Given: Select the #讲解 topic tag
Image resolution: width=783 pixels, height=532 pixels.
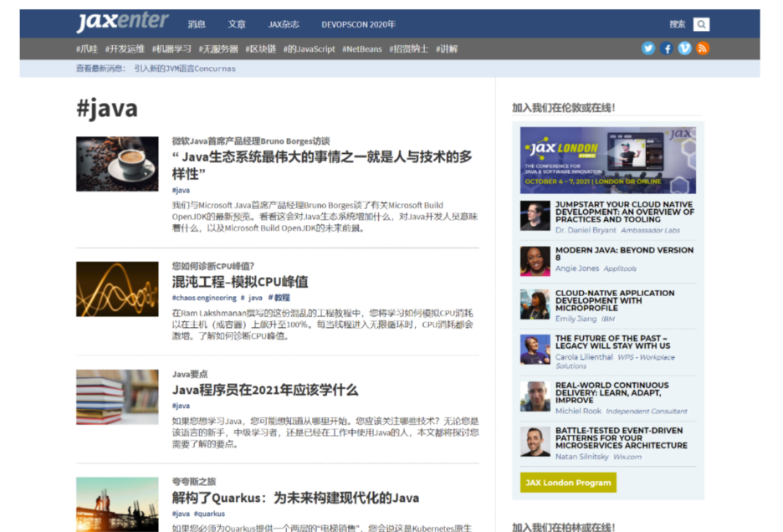Looking at the screenshot, I should (447, 49).
